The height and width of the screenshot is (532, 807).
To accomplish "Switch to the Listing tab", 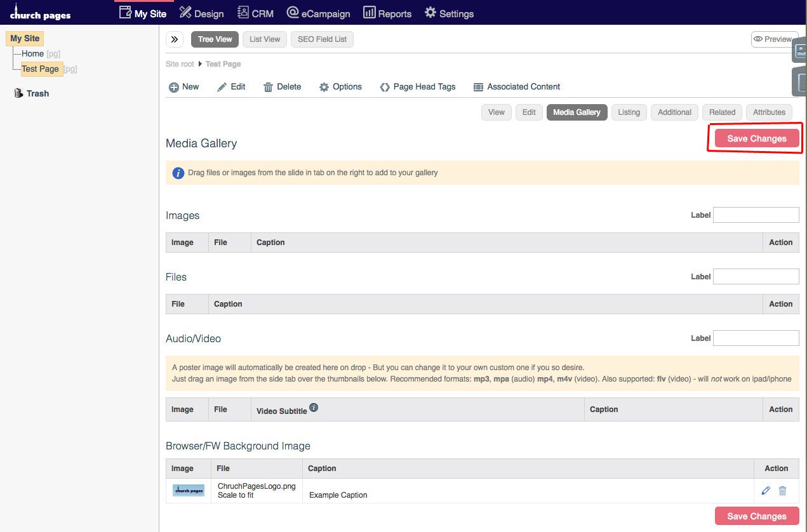I will [629, 112].
